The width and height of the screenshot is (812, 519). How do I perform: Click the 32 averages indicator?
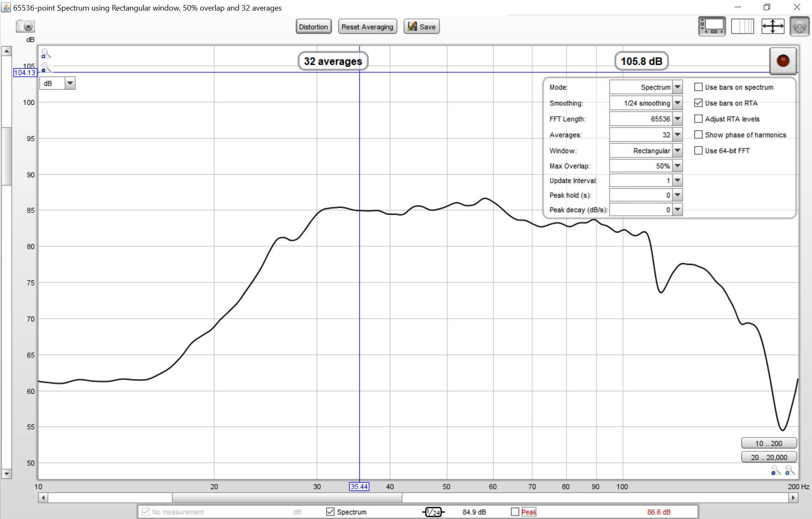(333, 61)
